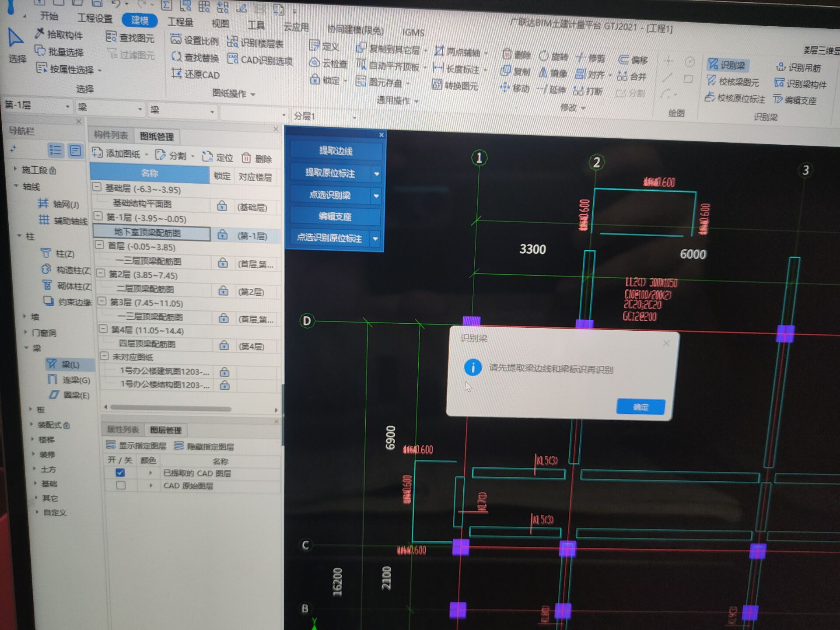Viewport: 840px width, 630px height.
Task: Click 显示指定图层 button
Action: tap(136, 445)
